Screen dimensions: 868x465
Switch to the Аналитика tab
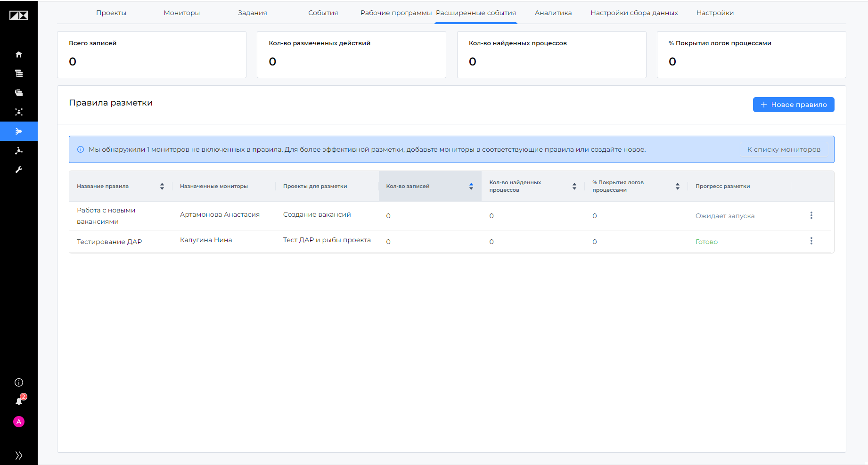click(553, 13)
